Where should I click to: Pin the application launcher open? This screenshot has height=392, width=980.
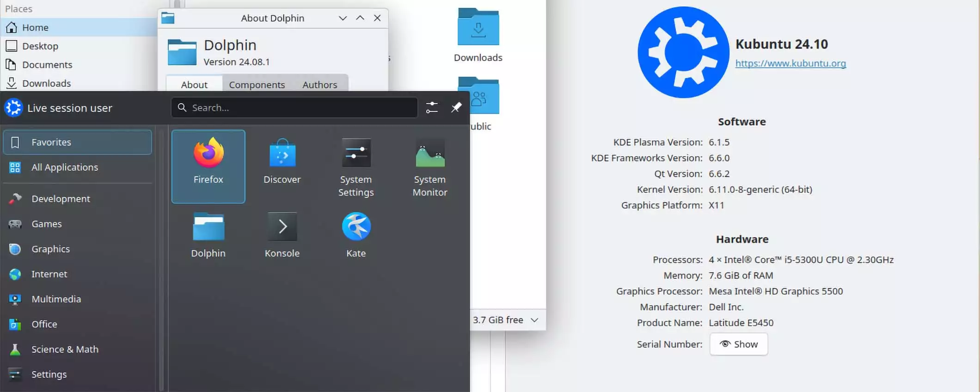click(456, 107)
